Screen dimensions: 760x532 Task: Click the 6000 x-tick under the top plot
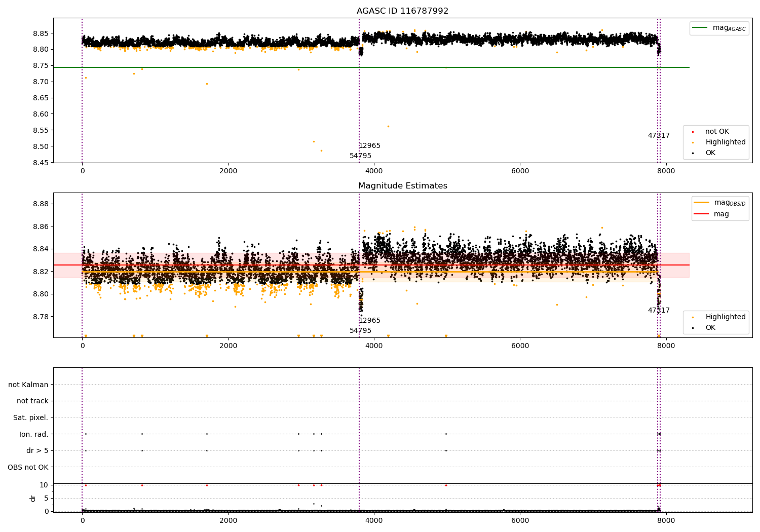click(520, 171)
